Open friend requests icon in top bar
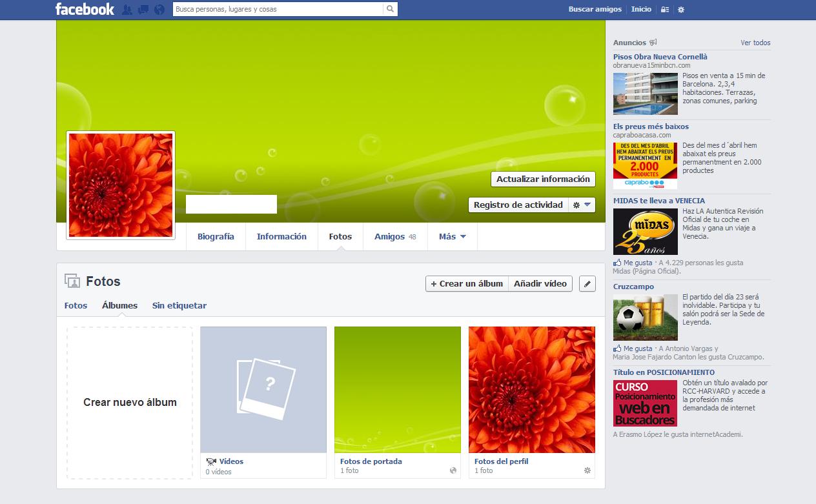 click(x=127, y=10)
